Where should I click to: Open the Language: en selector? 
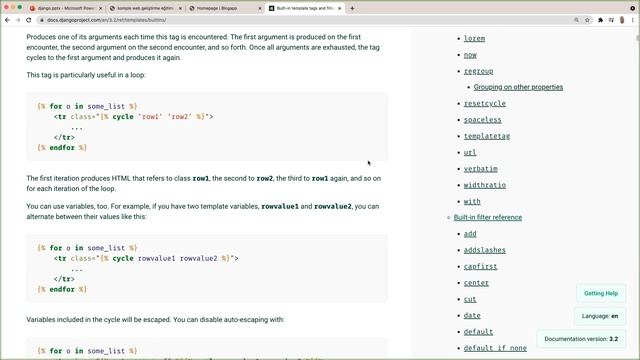pyautogui.click(x=600, y=316)
